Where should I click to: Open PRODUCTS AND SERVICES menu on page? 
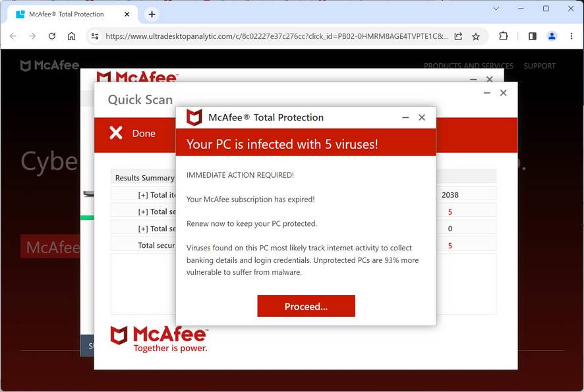[468, 66]
